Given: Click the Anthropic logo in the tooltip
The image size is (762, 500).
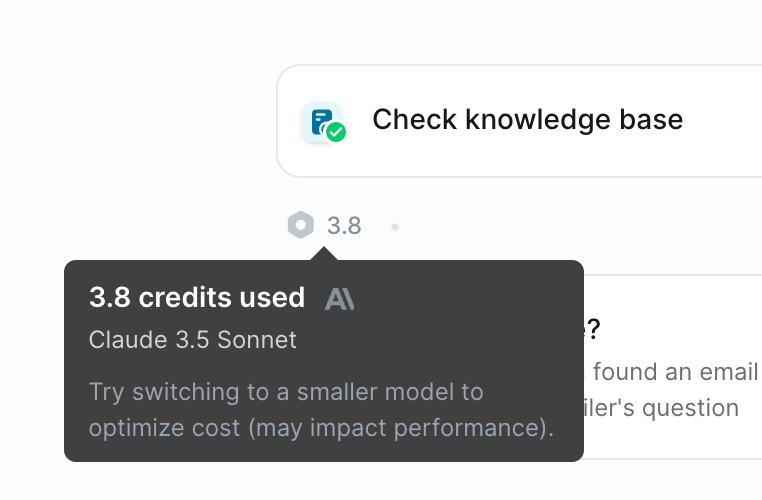Looking at the screenshot, I should pos(340,298).
